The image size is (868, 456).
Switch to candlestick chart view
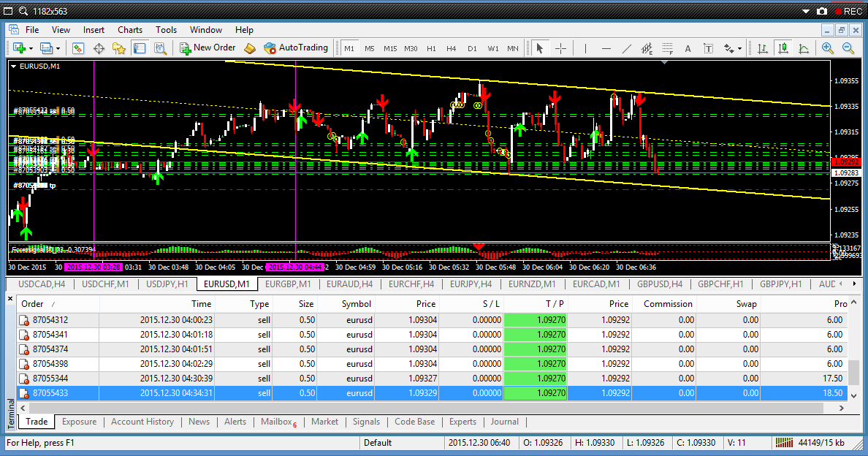click(783, 48)
